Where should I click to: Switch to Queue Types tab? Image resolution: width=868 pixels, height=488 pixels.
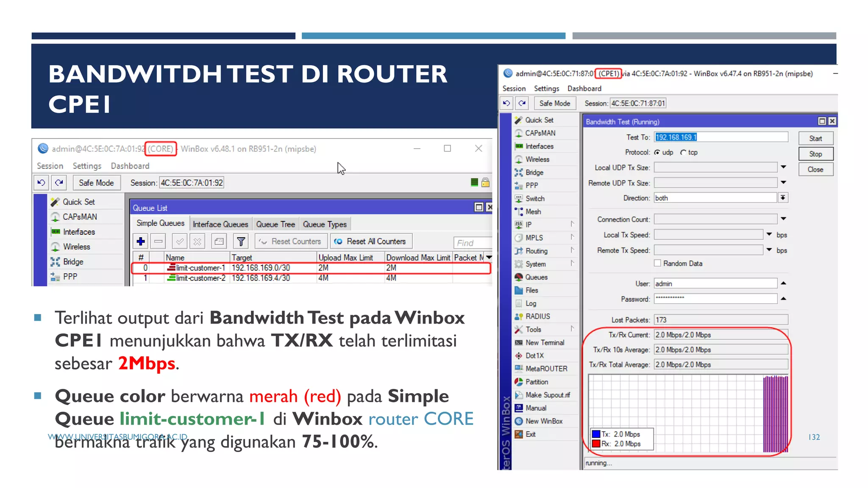325,224
